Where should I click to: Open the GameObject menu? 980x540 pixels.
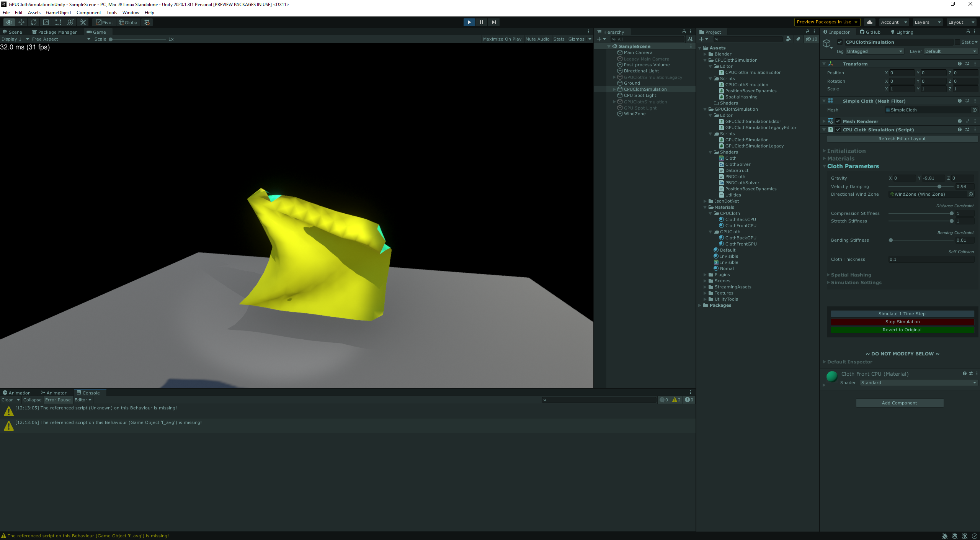pyautogui.click(x=59, y=12)
